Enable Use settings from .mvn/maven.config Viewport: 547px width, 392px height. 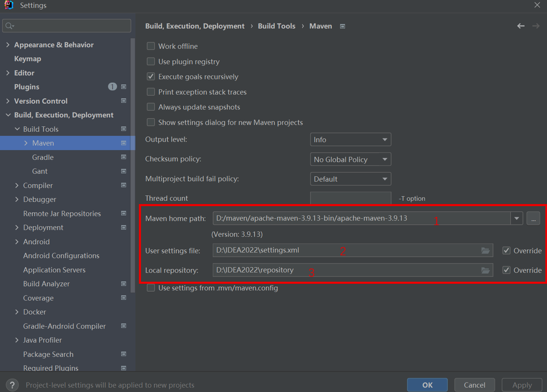151,288
